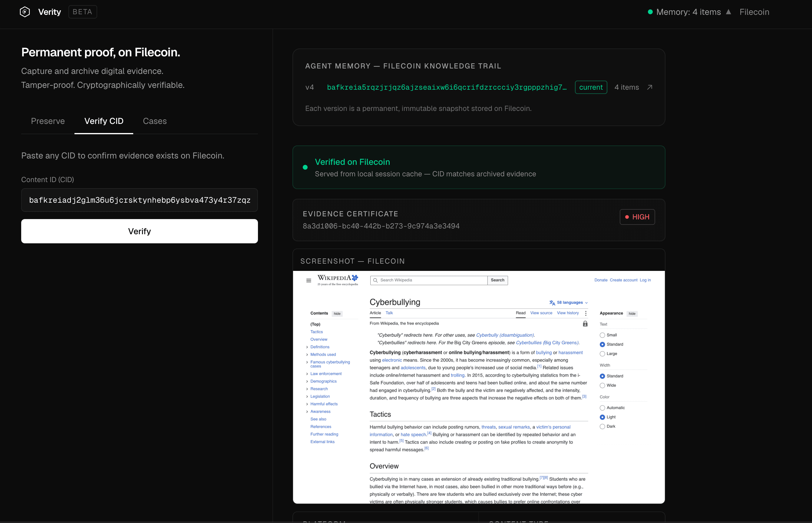Click the Verify button
The image size is (812, 523).
point(140,231)
